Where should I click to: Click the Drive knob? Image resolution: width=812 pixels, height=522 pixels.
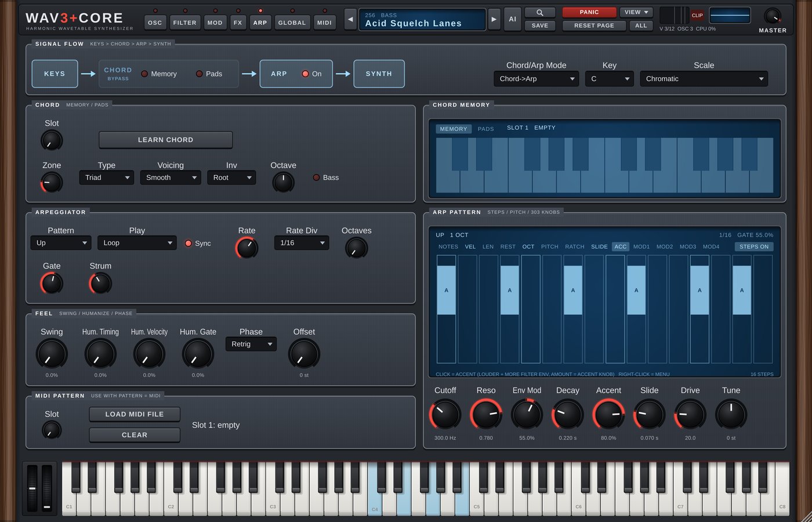tap(690, 415)
